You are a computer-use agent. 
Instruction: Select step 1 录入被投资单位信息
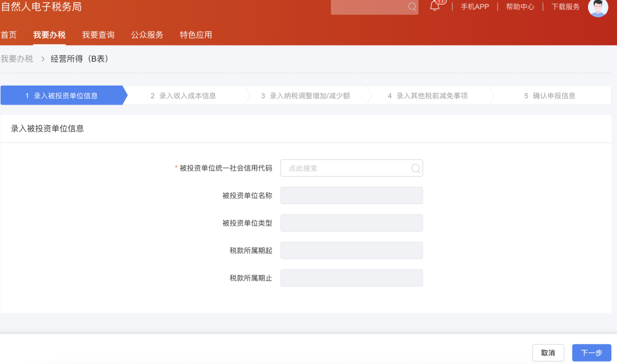(63, 95)
